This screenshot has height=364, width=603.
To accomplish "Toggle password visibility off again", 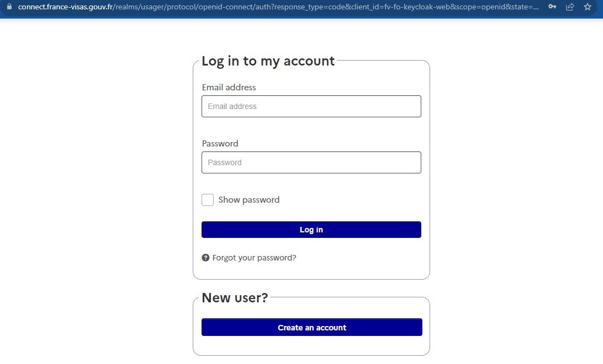I will [x=208, y=200].
